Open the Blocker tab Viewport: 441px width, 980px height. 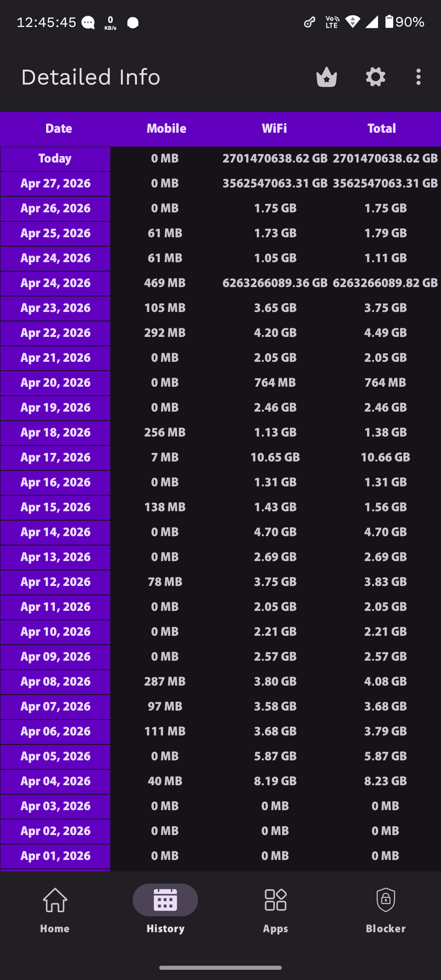[386, 911]
